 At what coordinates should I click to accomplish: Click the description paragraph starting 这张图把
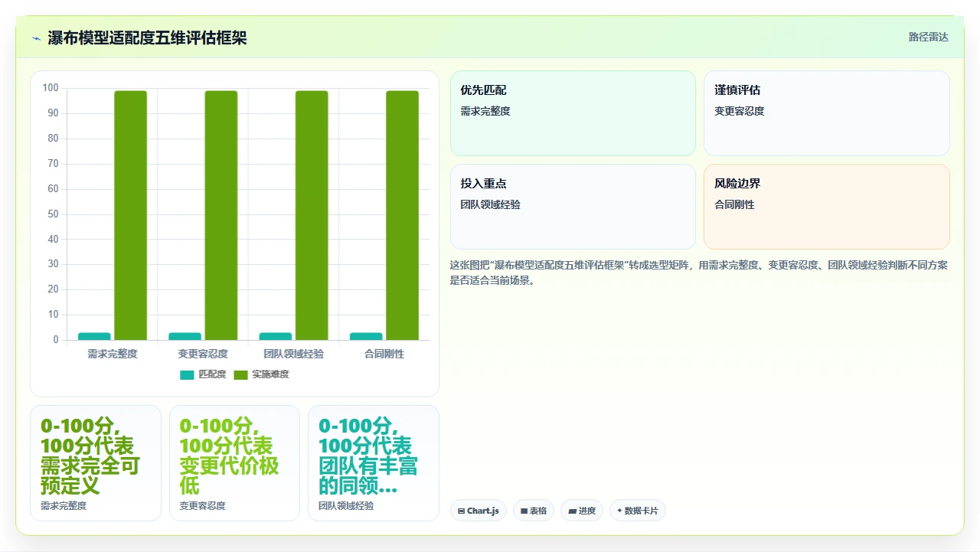(x=699, y=273)
